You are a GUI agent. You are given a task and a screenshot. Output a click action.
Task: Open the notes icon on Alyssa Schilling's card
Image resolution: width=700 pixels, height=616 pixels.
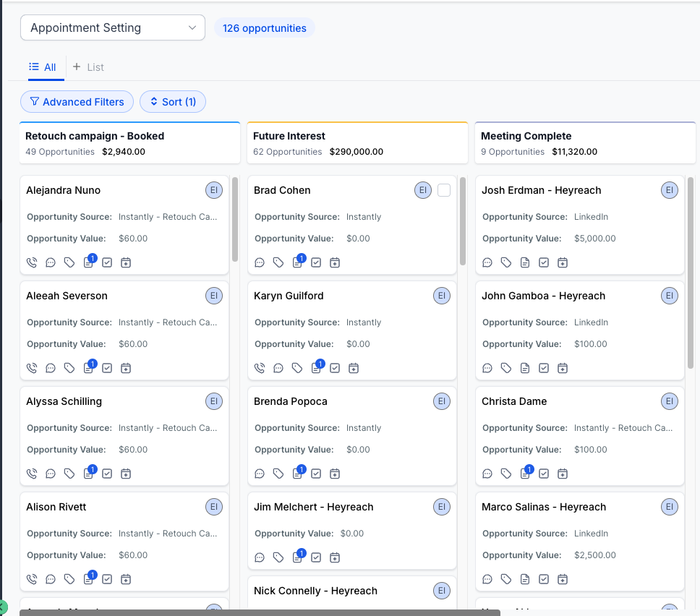(88, 474)
